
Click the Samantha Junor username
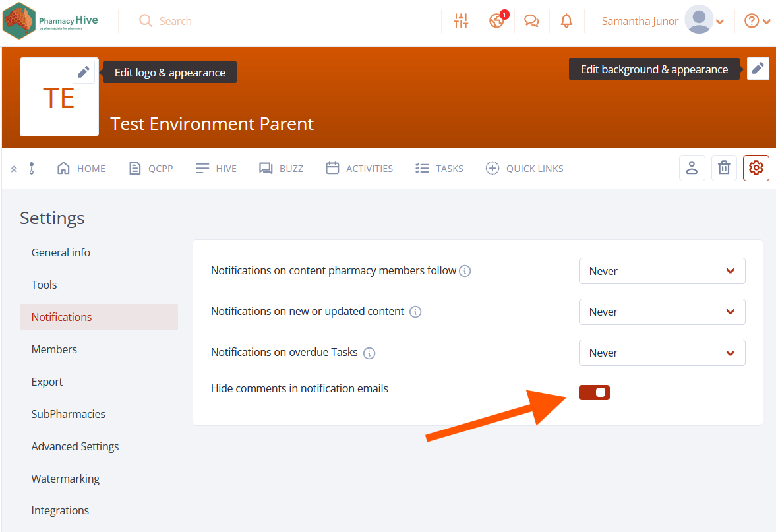(x=640, y=21)
